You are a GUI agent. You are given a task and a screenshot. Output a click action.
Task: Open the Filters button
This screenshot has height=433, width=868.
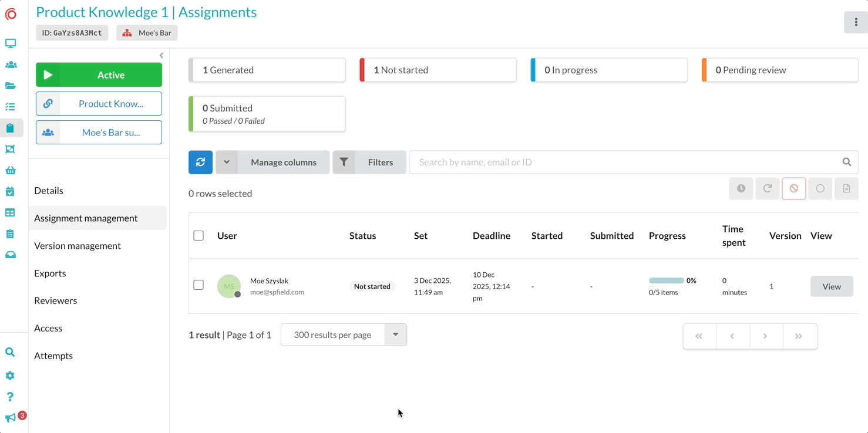369,163
